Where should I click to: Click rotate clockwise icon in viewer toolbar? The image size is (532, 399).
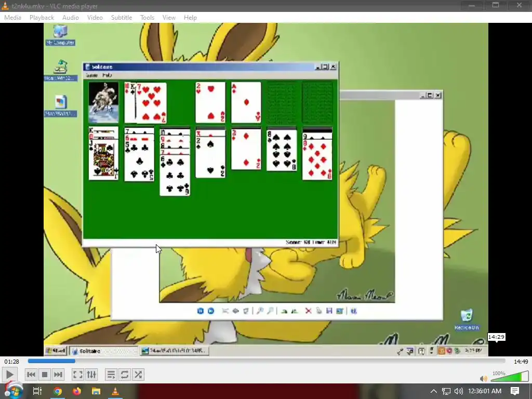[x=284, y=311]
